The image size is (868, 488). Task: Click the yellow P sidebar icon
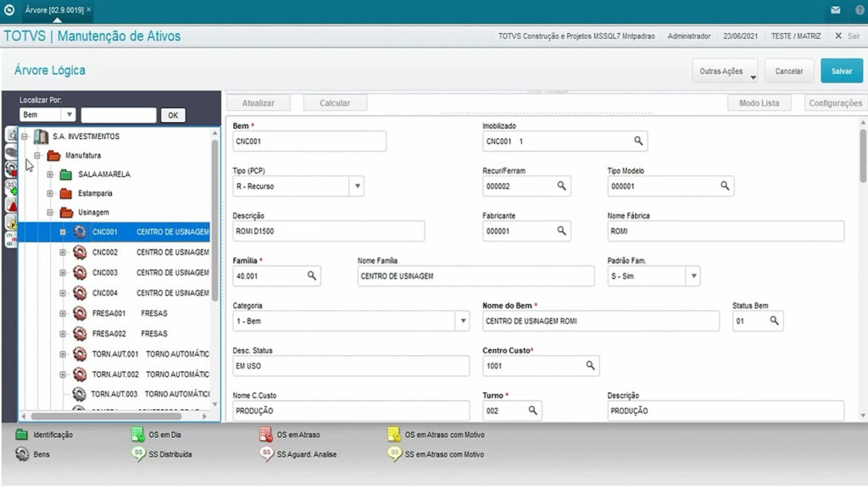click(11, 222)
